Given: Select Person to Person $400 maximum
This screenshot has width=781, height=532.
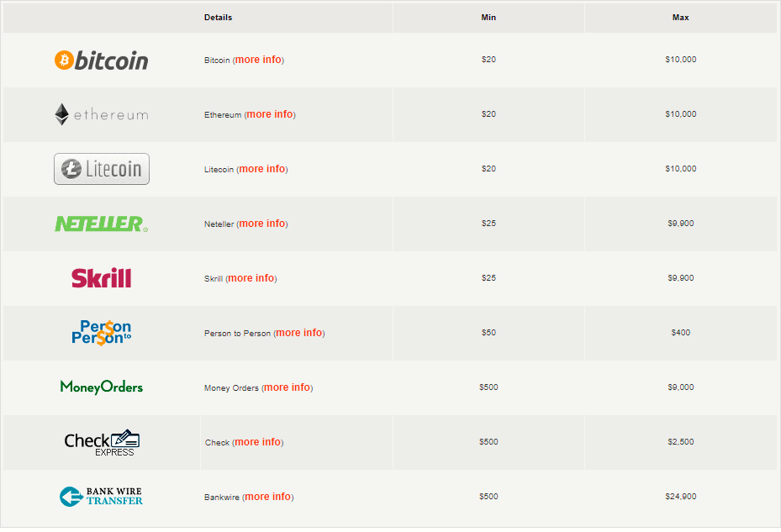Looking at the screenshot, I should (680, 333).
